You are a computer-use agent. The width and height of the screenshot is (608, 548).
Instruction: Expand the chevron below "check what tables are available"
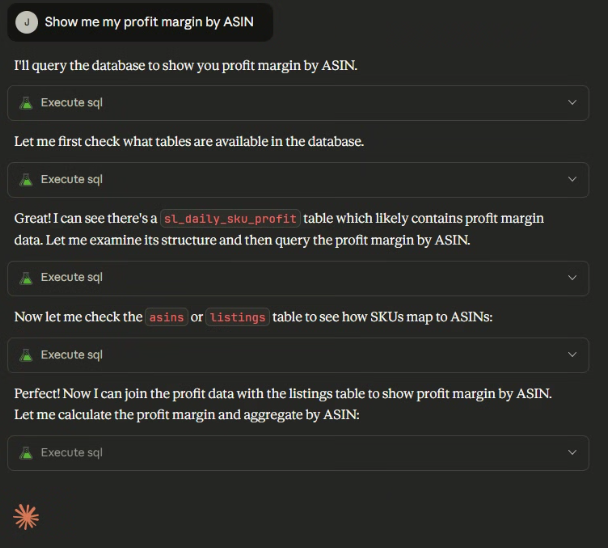click(x=572, y=180)
